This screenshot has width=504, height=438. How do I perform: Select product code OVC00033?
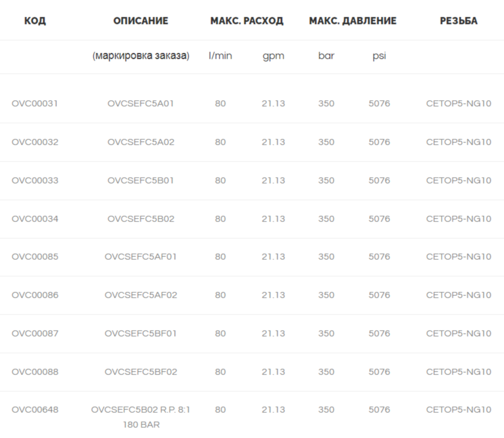click(x=35, y=180)
